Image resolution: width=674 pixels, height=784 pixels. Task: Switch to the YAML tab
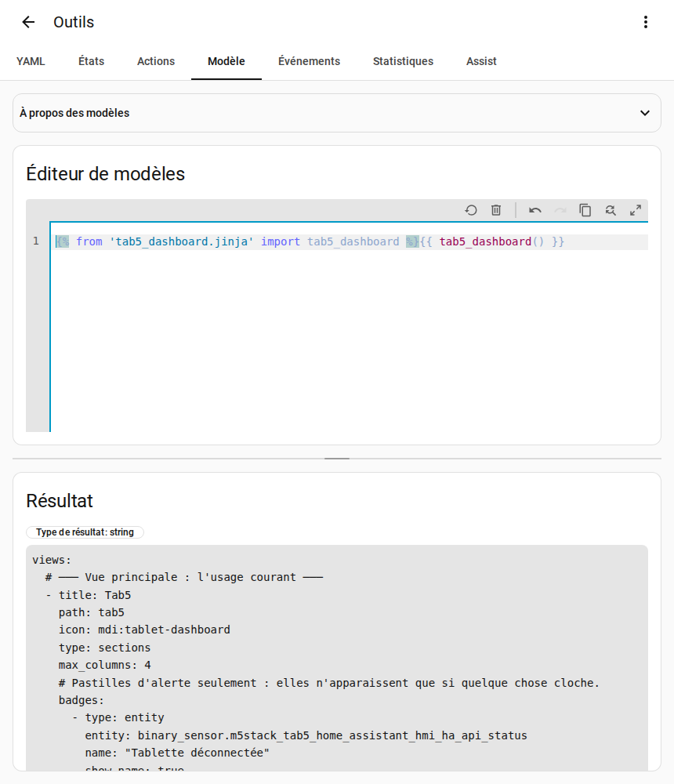(x=31, y=61)
